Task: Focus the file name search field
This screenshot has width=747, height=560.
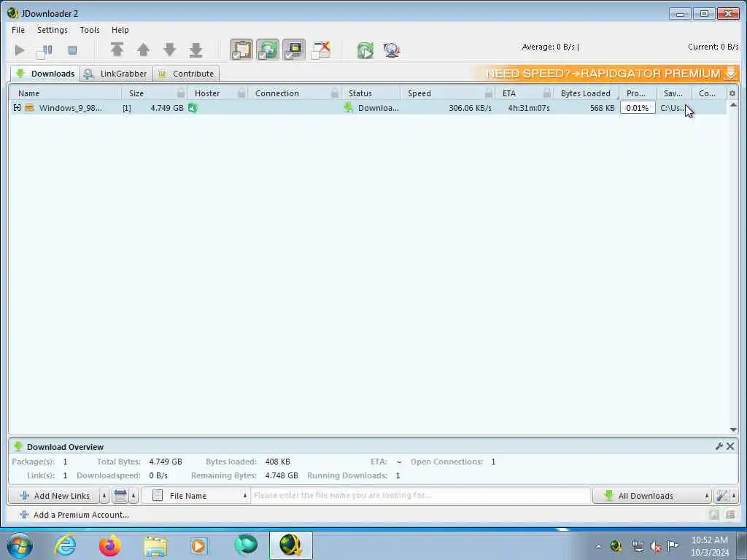Action: click(x=420, y=496)
